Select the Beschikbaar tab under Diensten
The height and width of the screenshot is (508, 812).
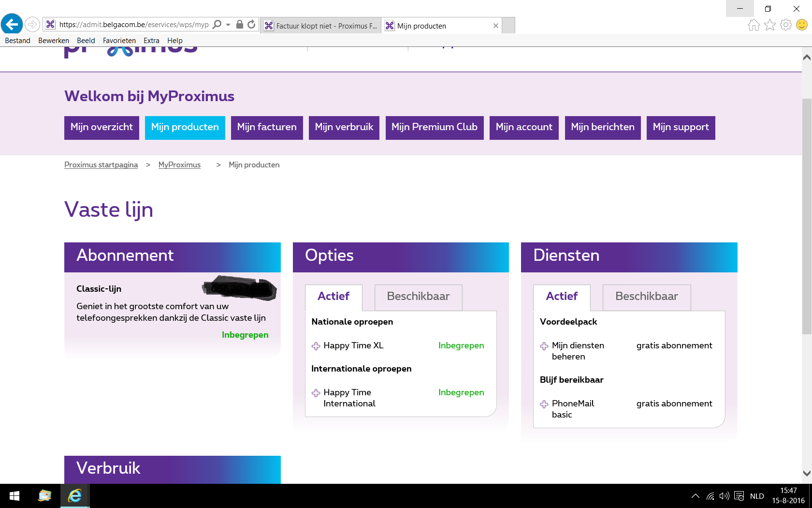click(x=647, y=297)
